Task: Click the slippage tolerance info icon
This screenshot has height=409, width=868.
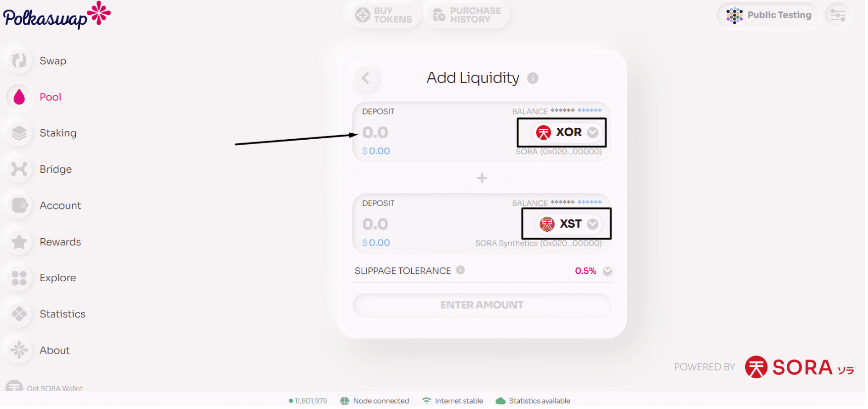Action: click(x=460, y=270)
